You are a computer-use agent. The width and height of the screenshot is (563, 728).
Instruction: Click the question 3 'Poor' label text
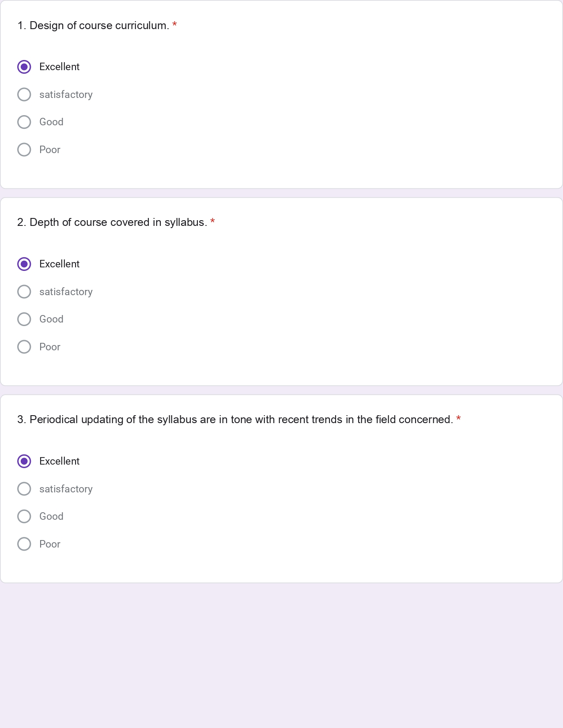point(49,544)
